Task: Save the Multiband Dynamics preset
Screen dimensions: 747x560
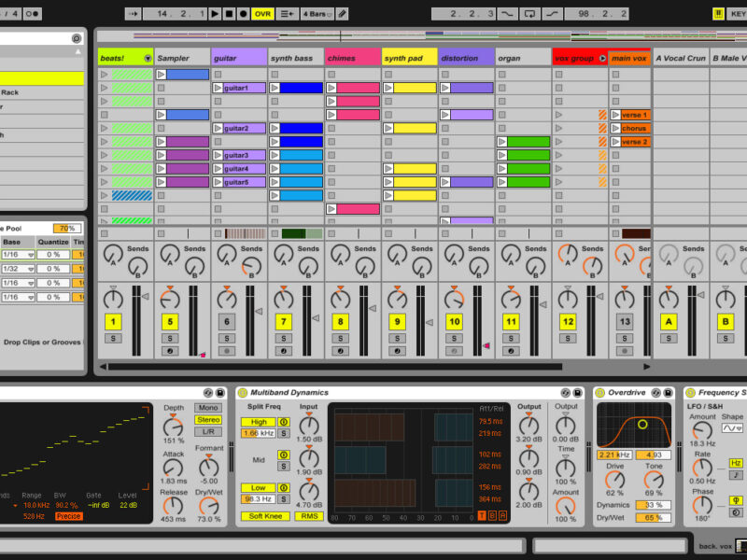Action: tap(578, 393)
